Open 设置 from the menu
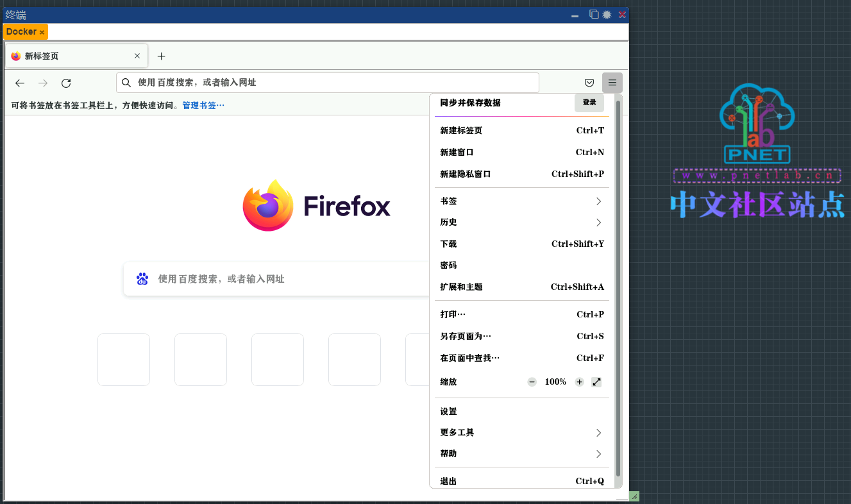Image resolution: width=851 pixels, height=504 pixels. (522, 412)
